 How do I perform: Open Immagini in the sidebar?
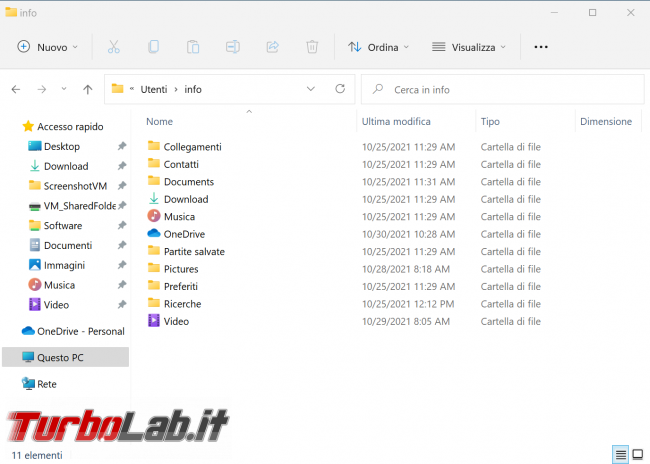(x=64, y=265)
